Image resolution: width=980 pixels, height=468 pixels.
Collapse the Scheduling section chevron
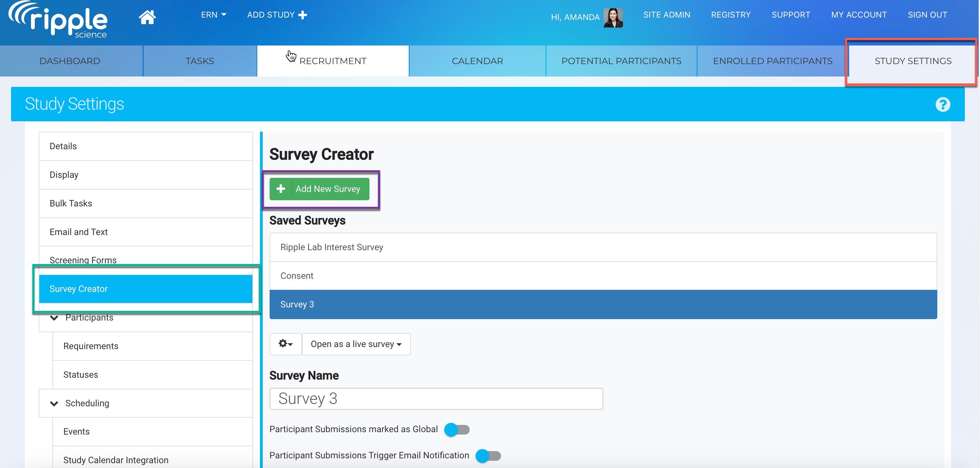click(54, 403)
